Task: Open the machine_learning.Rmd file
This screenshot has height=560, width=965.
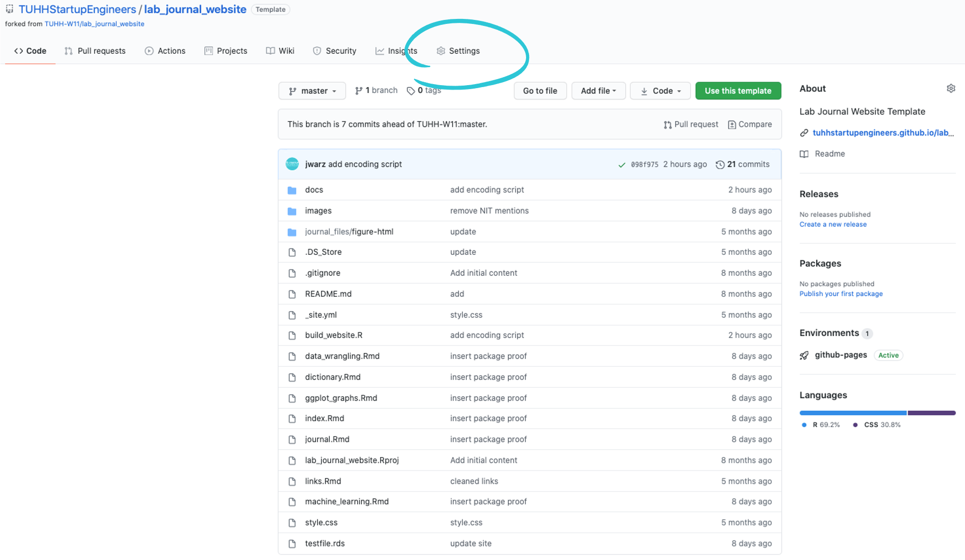Action: click(x=347, y=501)
